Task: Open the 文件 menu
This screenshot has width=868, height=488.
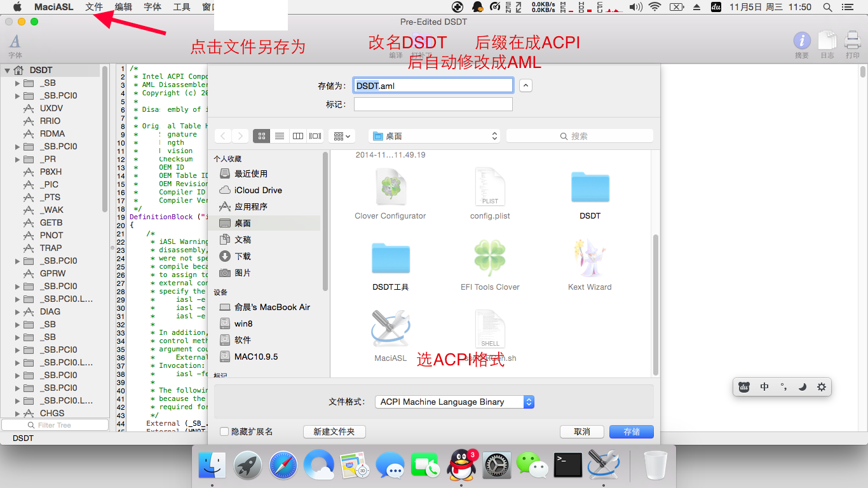Action: point(94,7)
